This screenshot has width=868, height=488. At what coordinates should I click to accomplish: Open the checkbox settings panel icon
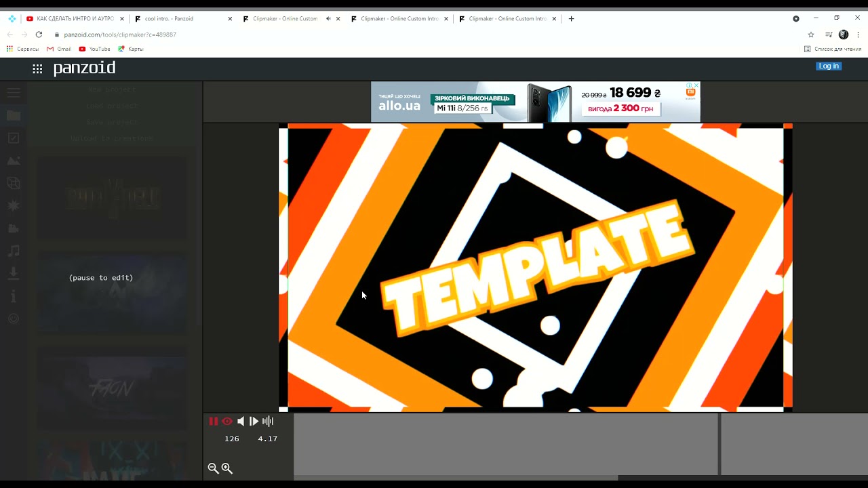pos(14,138)
